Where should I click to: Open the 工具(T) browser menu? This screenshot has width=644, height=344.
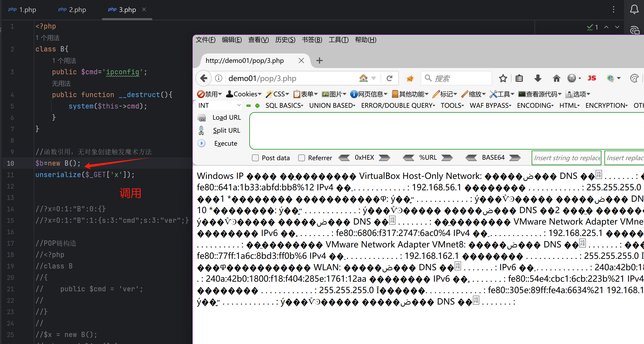point(338,40)
